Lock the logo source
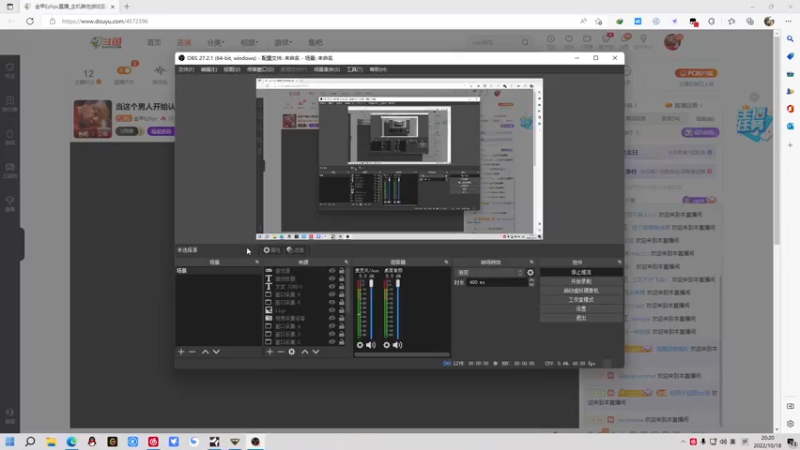The width and height of the screenshot is (800, 450). pos(341,310)
